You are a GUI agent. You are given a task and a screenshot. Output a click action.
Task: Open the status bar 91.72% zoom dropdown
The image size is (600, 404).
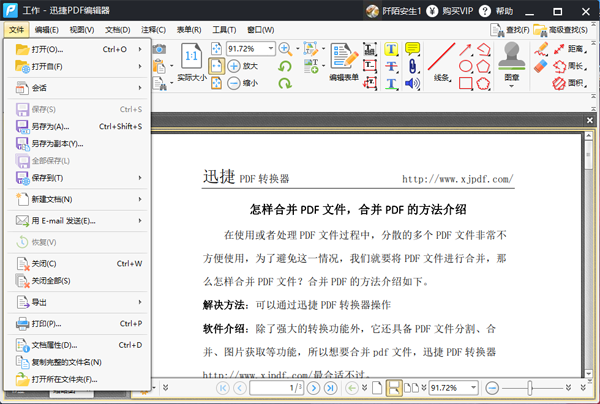point(473,388)
